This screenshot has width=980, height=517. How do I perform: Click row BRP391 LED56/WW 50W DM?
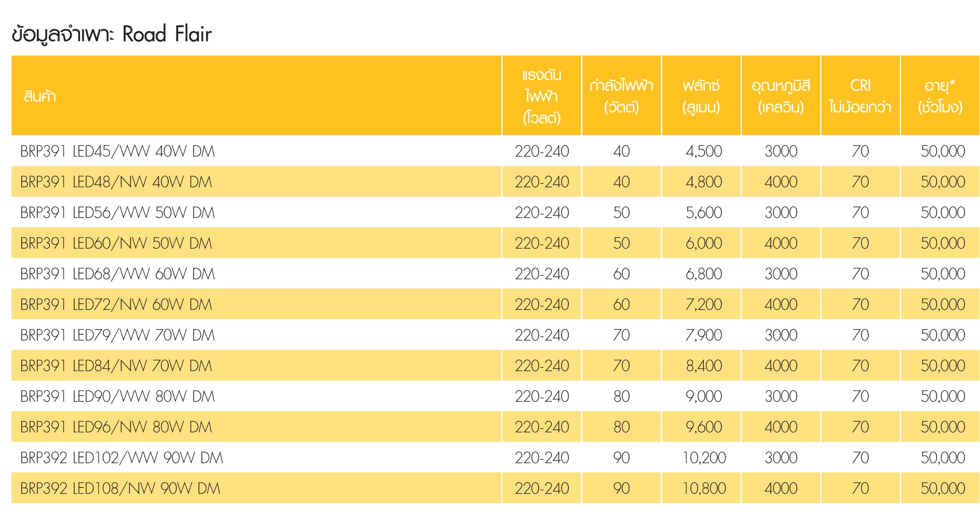[117, 212]
